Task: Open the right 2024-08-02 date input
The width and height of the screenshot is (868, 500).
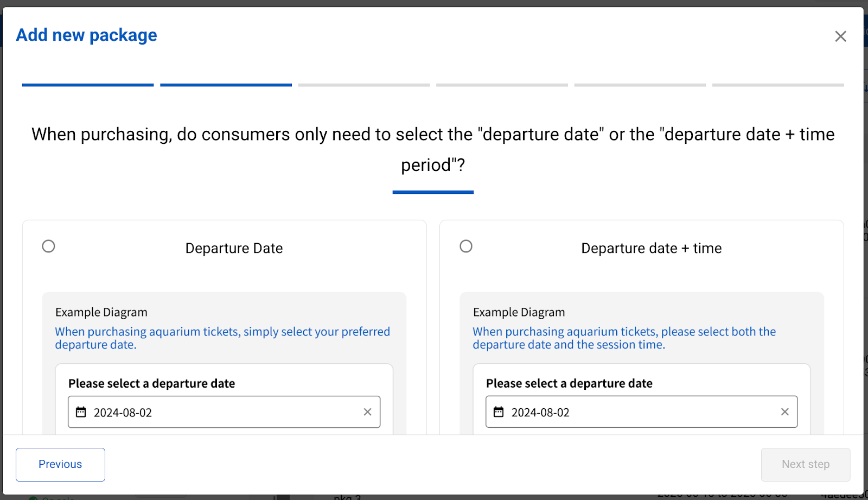Action: 635,413
